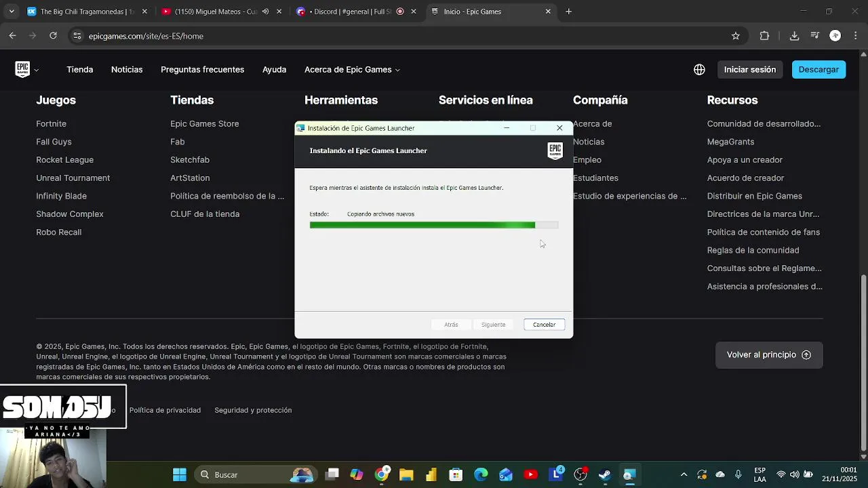Open the media control icon in browser toolbar
The image size is (868, 488).
pos(815,36)
